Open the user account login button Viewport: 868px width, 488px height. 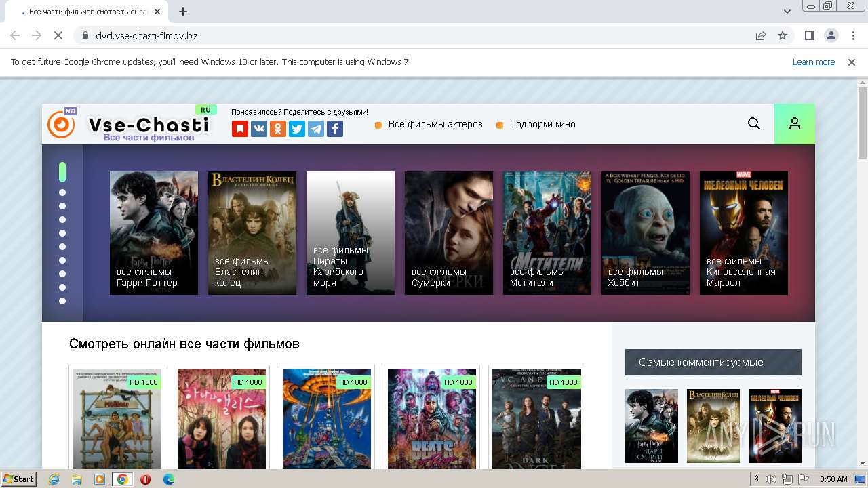pyautogui.click(x=795, y=124)
